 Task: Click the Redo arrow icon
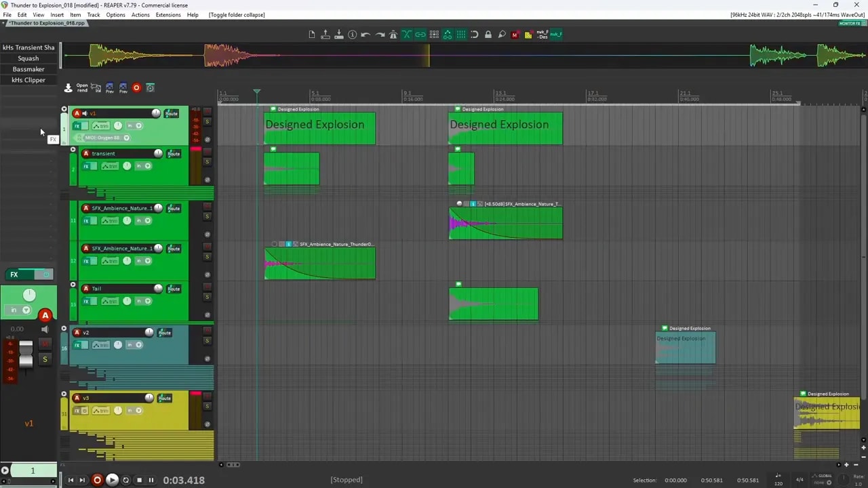tap(380, 35)
